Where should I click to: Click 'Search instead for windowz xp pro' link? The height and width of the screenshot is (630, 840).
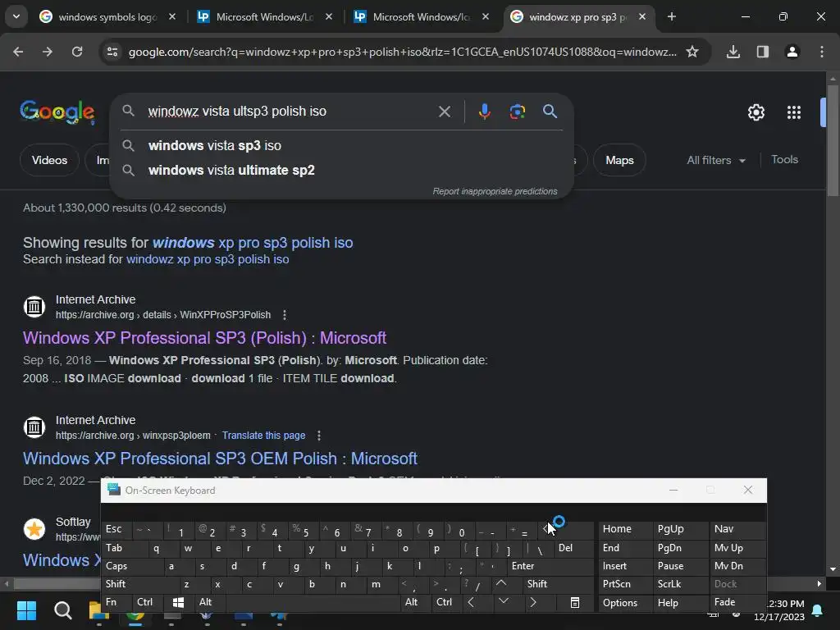(x=208, y=259)
